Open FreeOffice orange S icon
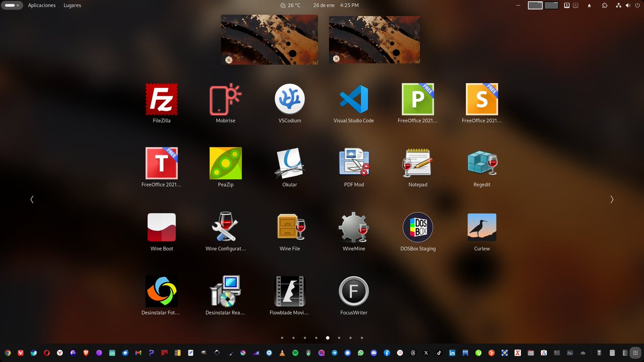644x362 pixels. click(x=482, y=104)
